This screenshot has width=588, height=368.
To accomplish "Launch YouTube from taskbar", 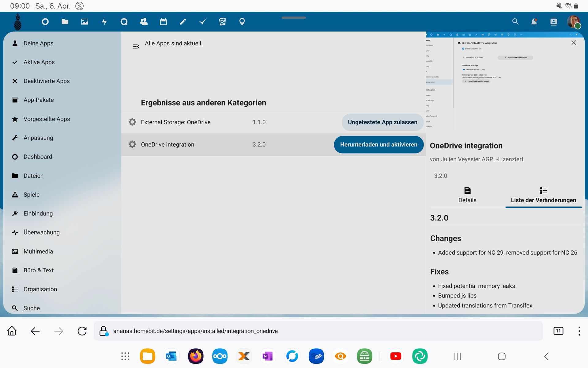I will point(396,356).
